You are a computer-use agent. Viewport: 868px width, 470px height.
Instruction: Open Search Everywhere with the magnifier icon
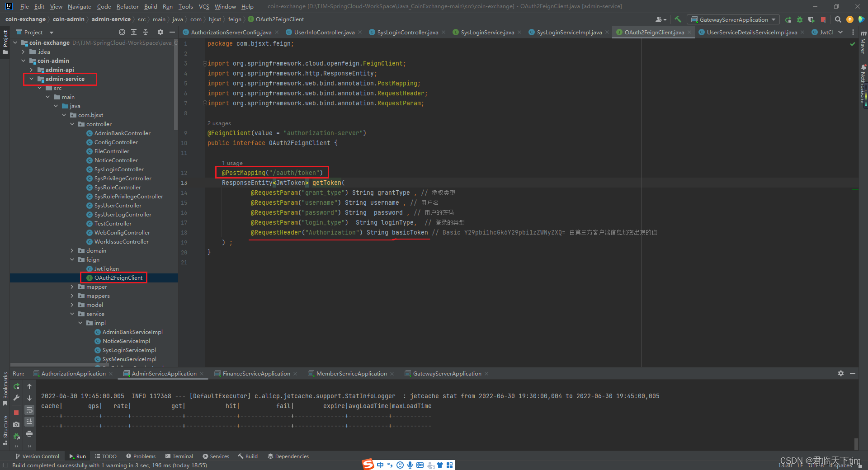838,19
